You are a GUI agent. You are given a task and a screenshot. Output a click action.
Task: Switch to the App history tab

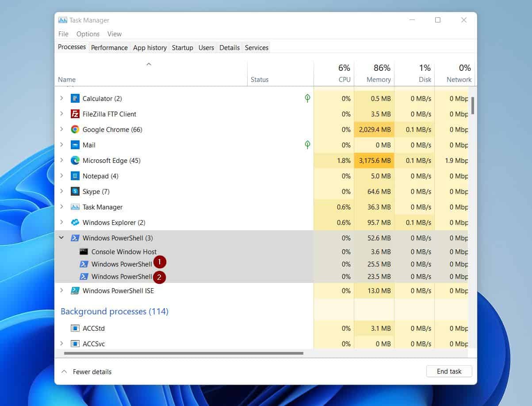150,47
